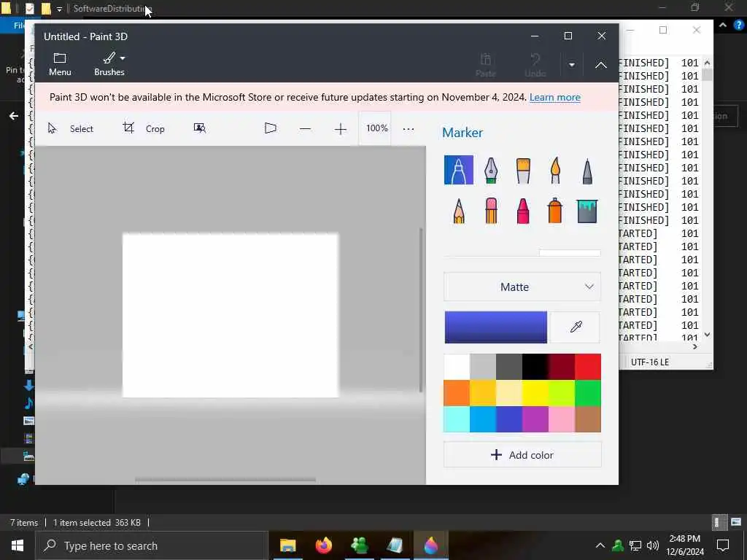Select the Eraser tool
This screenshot has height=560, width=747.
click(491, 211)
